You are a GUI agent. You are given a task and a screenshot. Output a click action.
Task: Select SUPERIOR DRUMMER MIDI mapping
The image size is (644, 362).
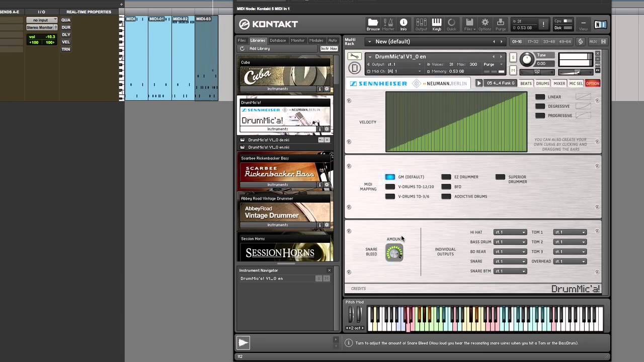coord(500,177)
